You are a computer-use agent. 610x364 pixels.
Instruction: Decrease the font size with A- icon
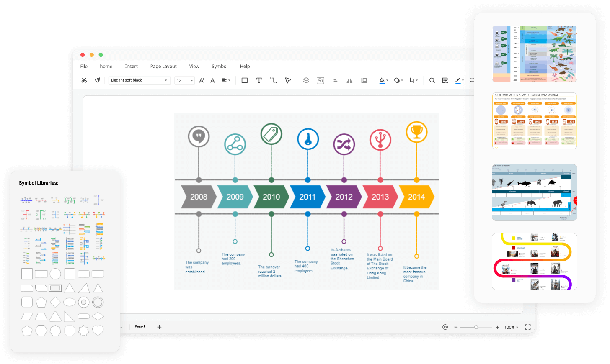click(213, 80)
